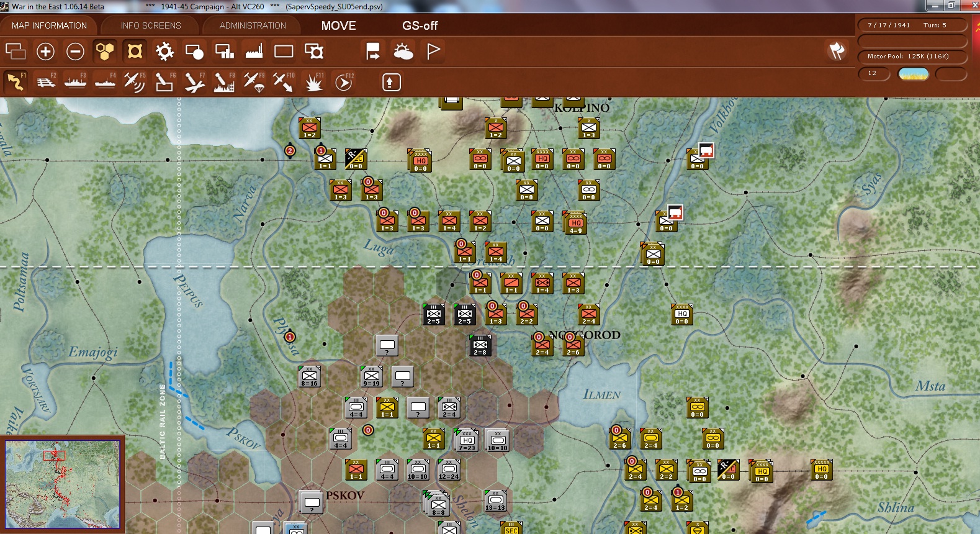Click the boxed up-arrow toolbar icon
This screenshot has width=980, height=534.
(391, 82)
